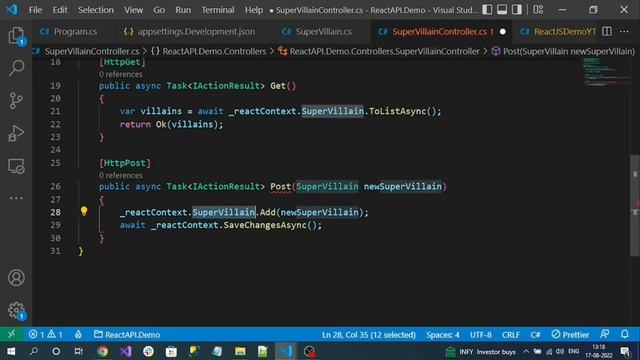Click SuperVillainController.cs in the breadcrumb

[91, 51]
